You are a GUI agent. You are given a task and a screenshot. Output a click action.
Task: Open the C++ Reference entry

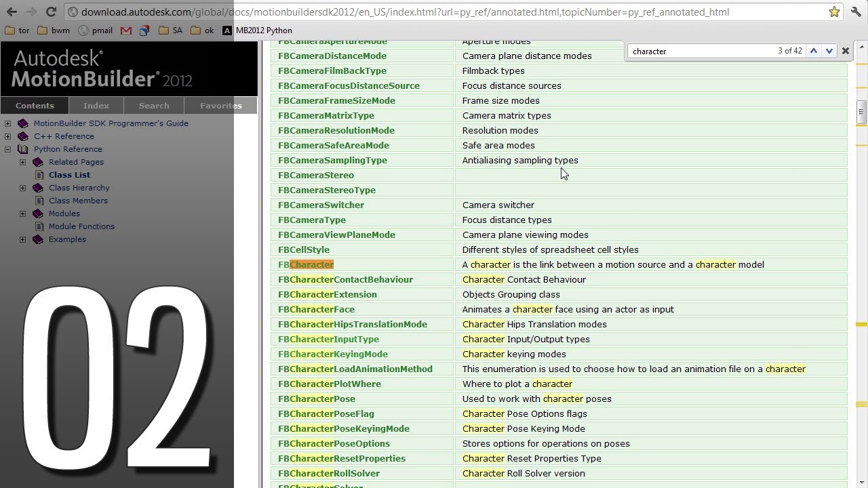(x=64, y=136)
